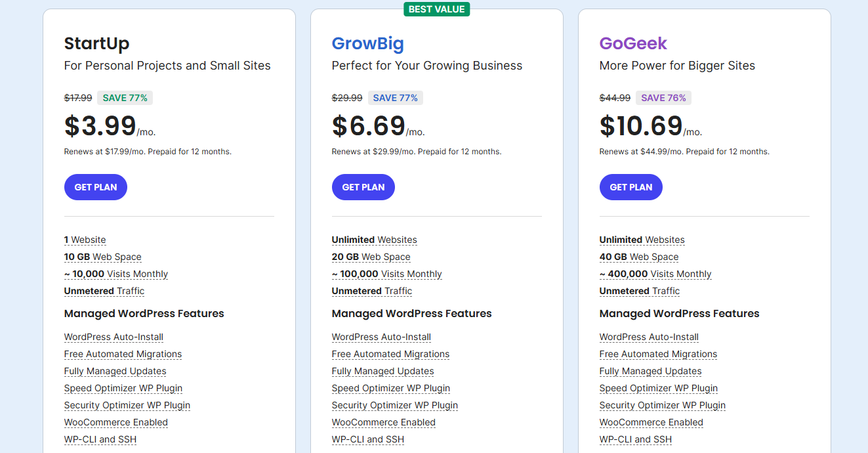Click Fully Managed Updates under GoGeek
868x453 pixels.
point(651,372)
